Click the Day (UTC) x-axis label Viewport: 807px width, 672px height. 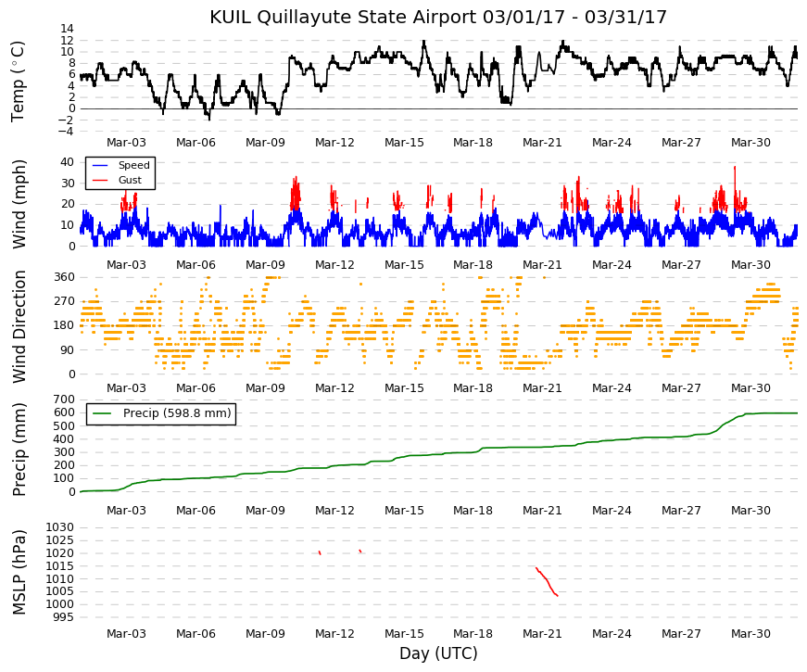click(438, 653)
